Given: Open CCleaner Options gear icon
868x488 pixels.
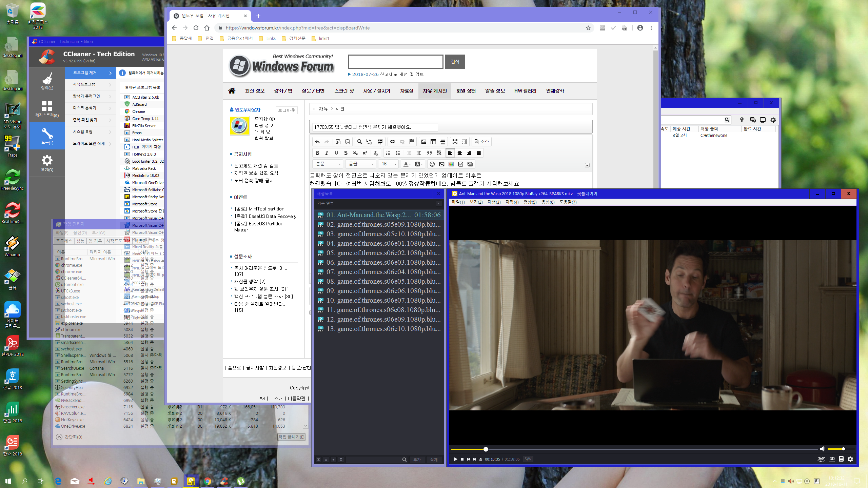Looking at the screenshot, I should (x=47, y=163).
